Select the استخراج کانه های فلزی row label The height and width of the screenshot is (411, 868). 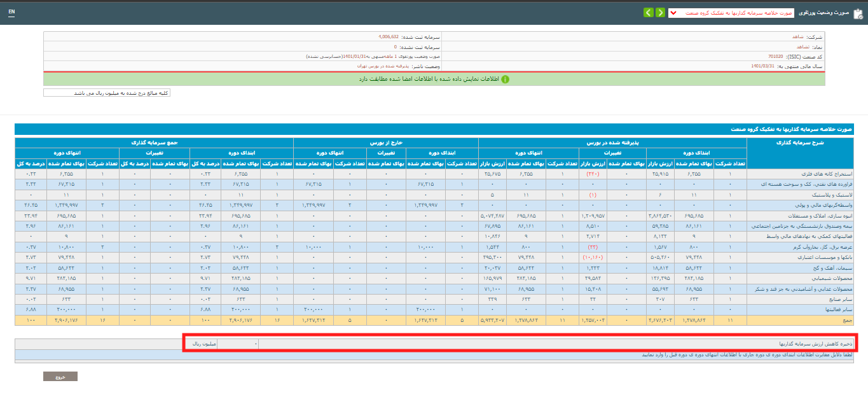coord(827,173)
